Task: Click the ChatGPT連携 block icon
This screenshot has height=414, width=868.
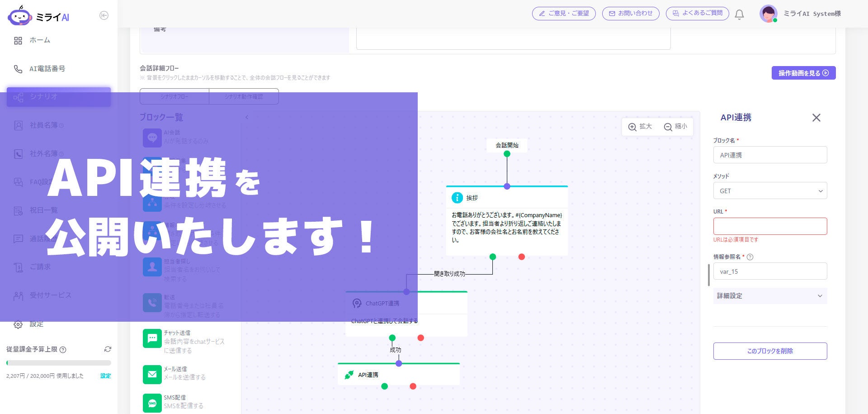Action: point(357,303)
